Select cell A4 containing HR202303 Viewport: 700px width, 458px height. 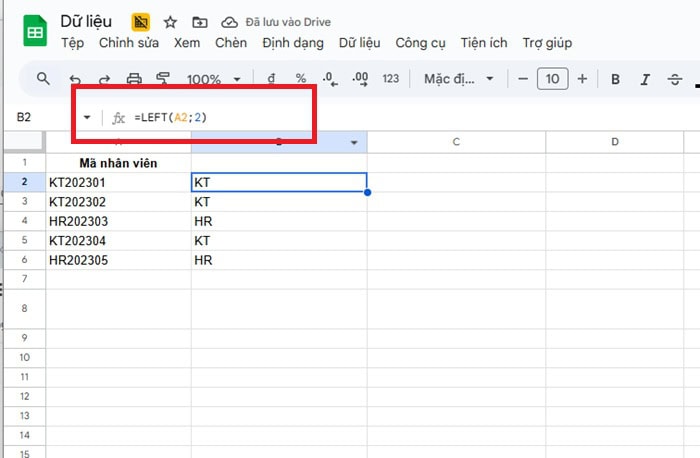[x=118, y=221]
